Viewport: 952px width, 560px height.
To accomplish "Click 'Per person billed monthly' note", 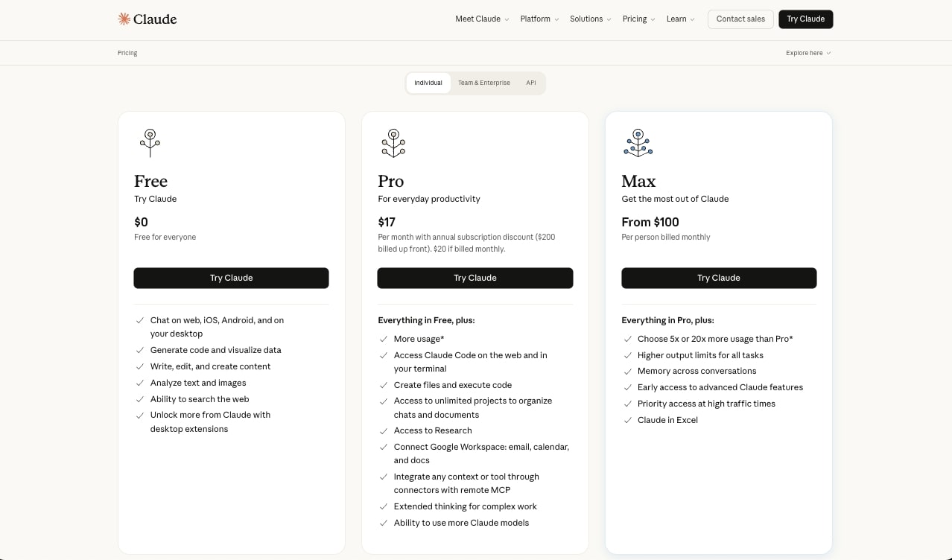I will (x=666, y=237).
